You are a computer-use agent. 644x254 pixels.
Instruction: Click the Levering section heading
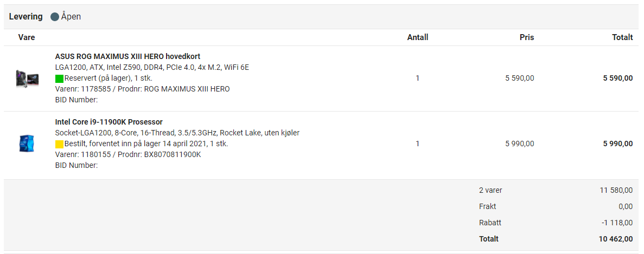click(26, 17)
